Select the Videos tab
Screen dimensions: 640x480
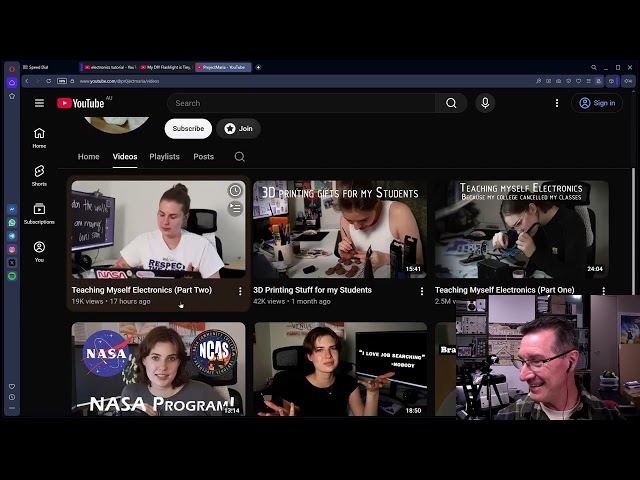pos(125,157)
